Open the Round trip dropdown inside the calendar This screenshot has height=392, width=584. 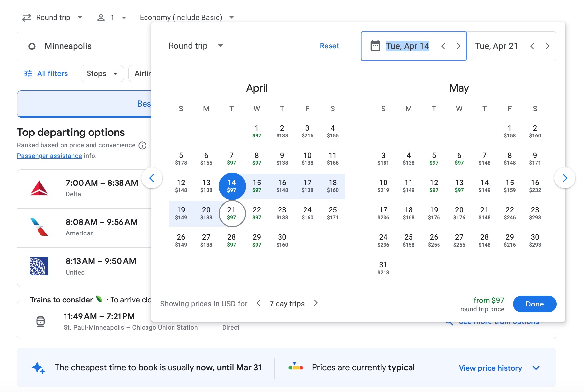coord(196,46)
